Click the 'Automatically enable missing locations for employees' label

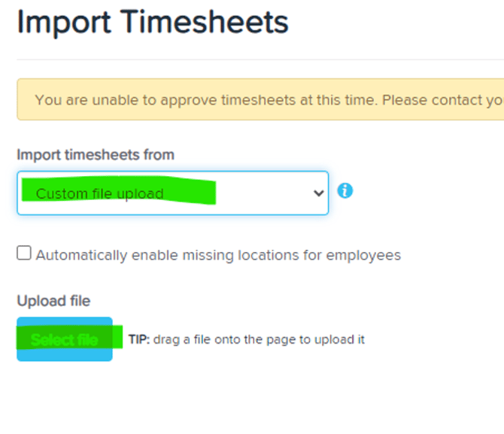pos(218,255)
